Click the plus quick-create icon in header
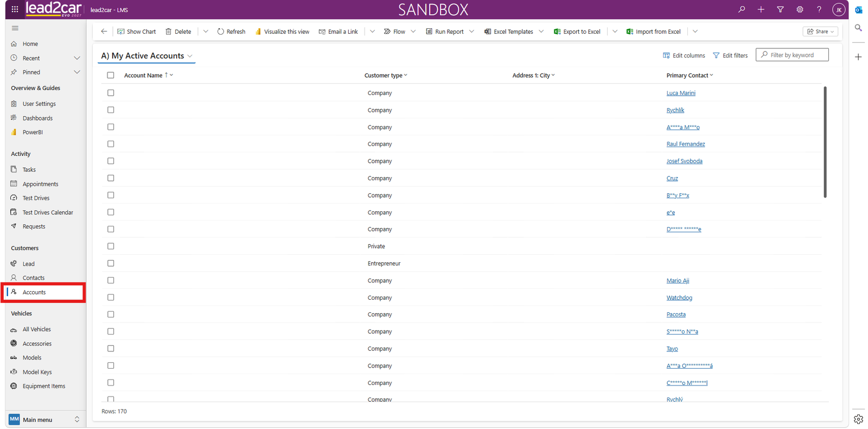 761,9
